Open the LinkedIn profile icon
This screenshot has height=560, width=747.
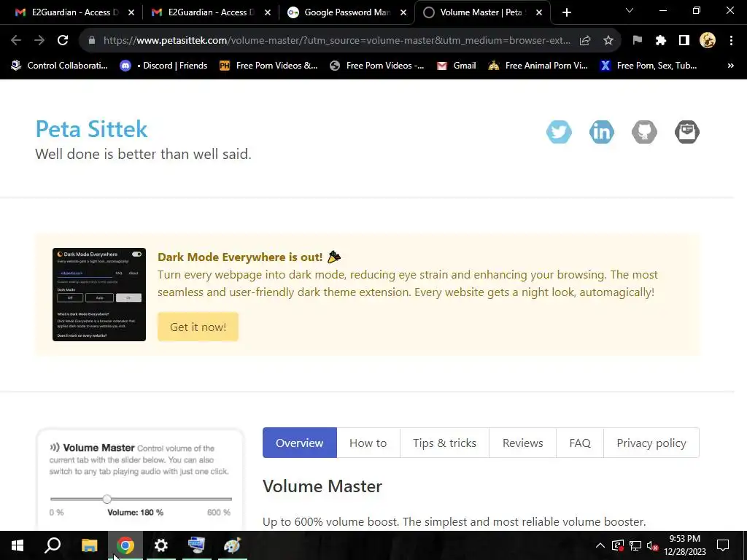coord(602,132)
